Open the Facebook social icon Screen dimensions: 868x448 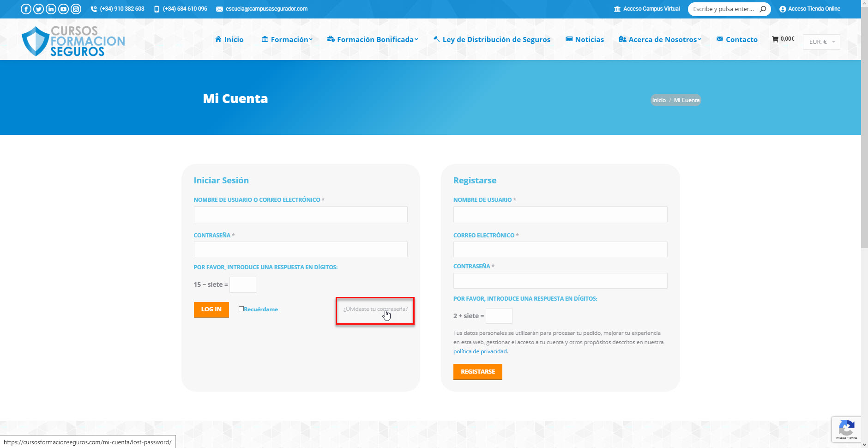click(26, 9)
